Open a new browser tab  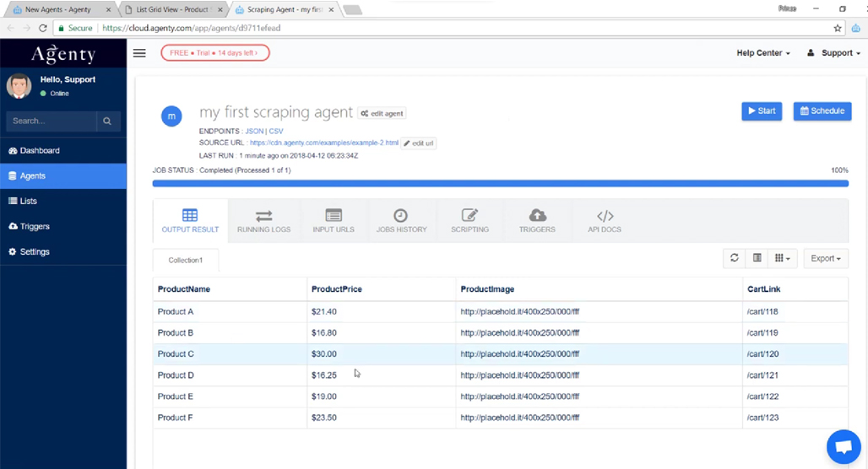click(x=353, y=9)
